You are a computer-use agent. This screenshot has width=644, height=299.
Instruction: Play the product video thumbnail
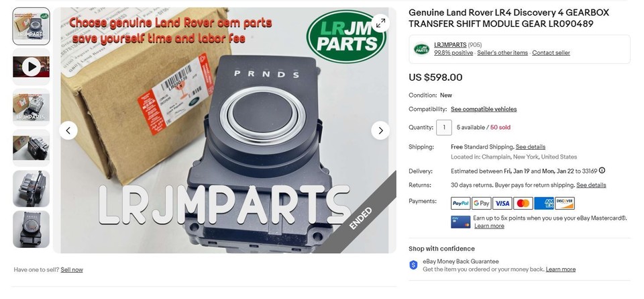(32, 67)
